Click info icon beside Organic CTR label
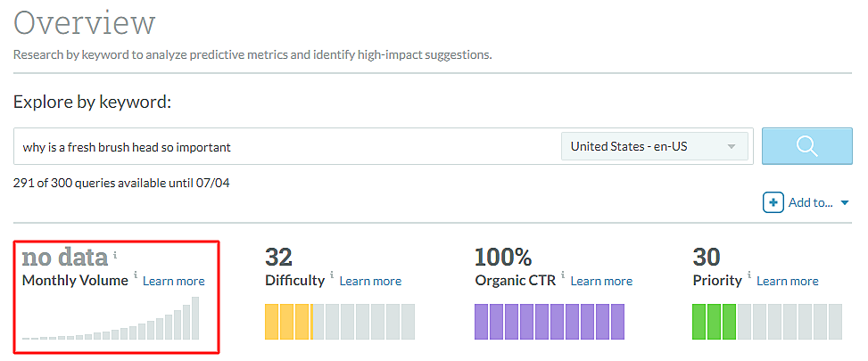 563,275
